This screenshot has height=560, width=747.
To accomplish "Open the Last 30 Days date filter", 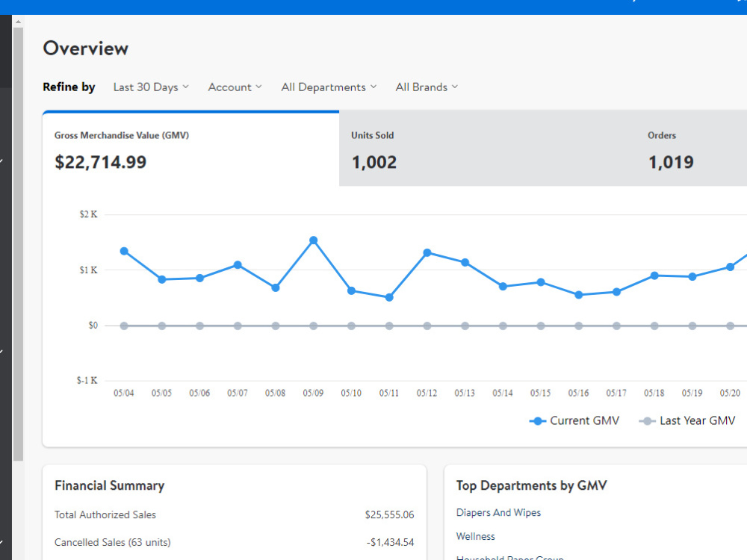I will point(151,87).
